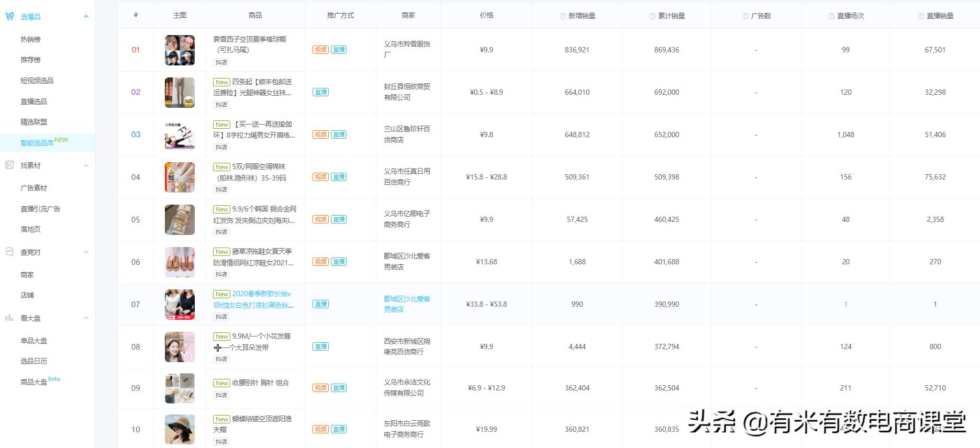Open 精选联盟 menu item

pyautogui.click(x=34, y=122)
